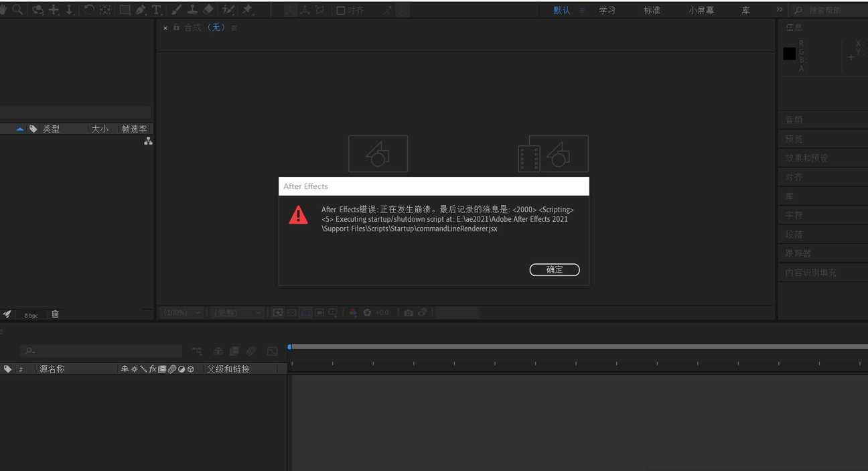Viewport: 868px width, 471px height.
Task: Open the 效果和预设 panel
Action: click(x=806, y=158)
